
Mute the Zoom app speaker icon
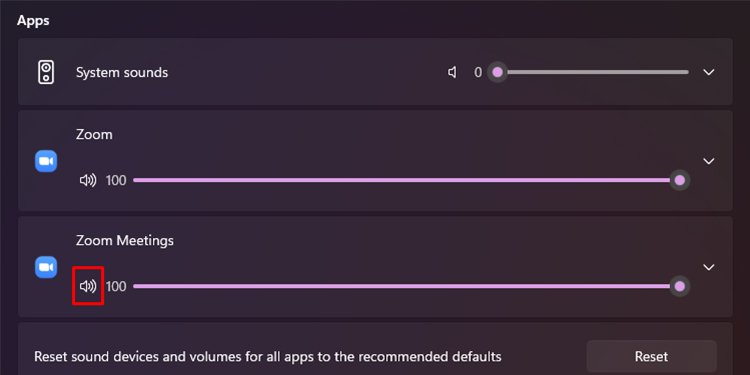88,180
